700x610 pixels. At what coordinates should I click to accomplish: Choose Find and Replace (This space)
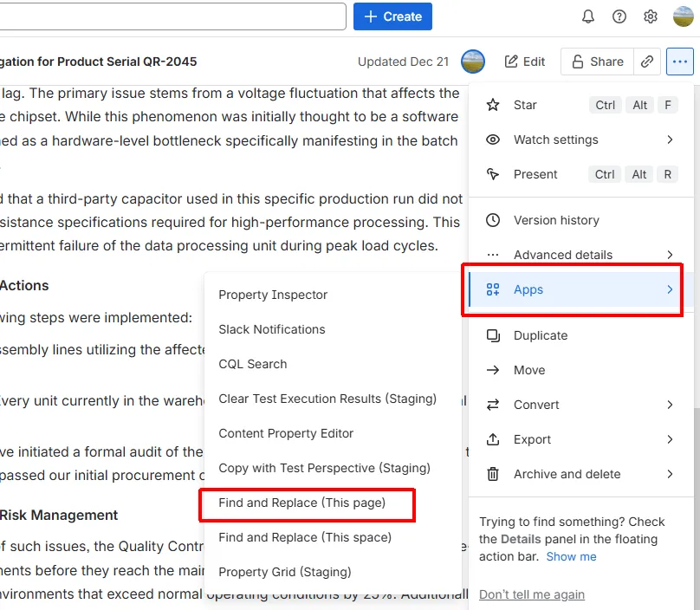pos(305,537)
